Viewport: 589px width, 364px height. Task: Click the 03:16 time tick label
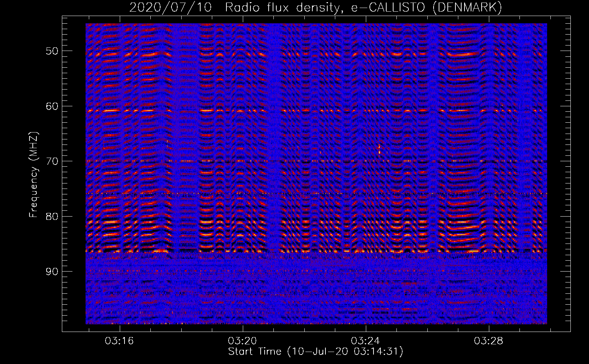coord(119,341)
